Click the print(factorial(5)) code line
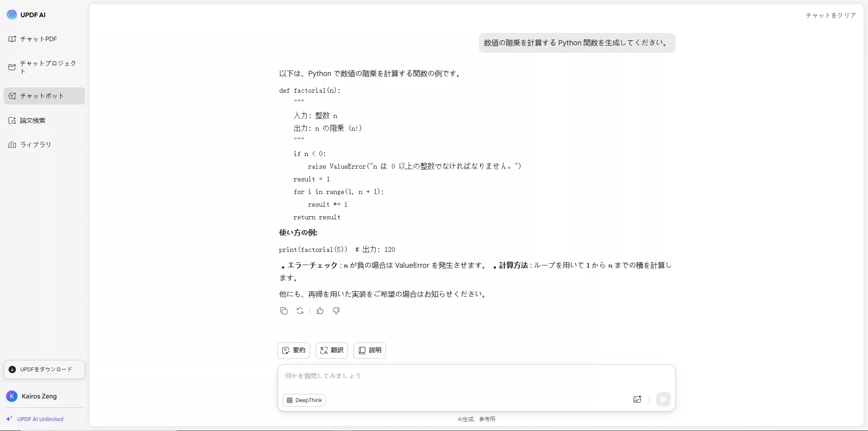This screenshot has width=868, height=431. [x=337, y=250]
